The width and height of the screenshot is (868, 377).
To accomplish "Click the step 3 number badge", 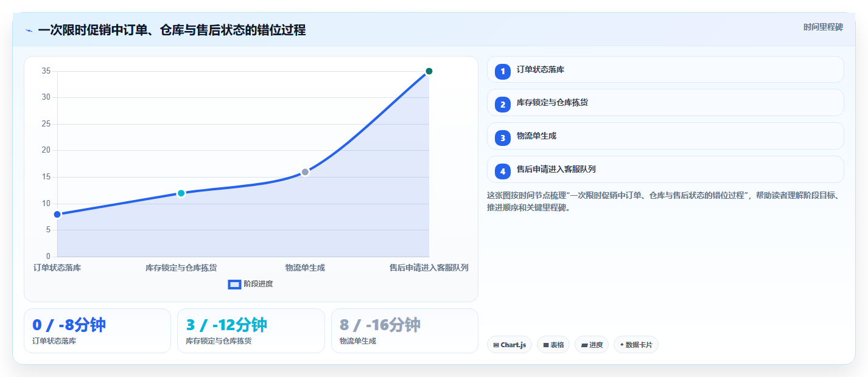I will click(x=503, y=138).
